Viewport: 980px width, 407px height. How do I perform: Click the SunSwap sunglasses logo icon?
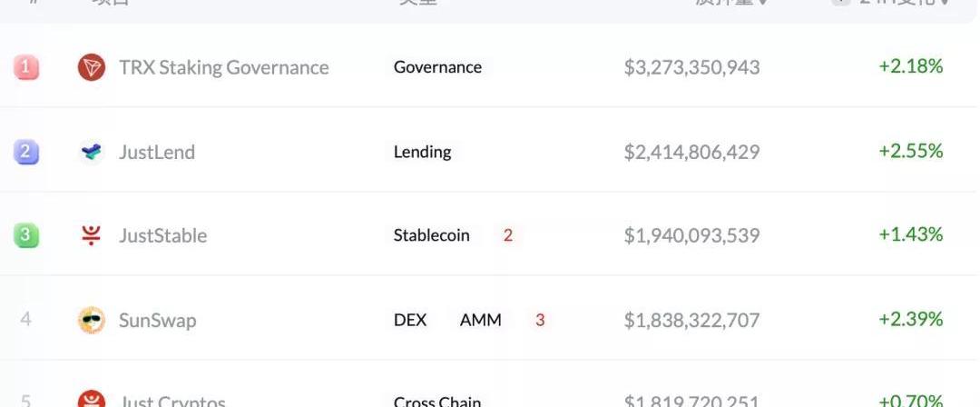pos(91,320)
